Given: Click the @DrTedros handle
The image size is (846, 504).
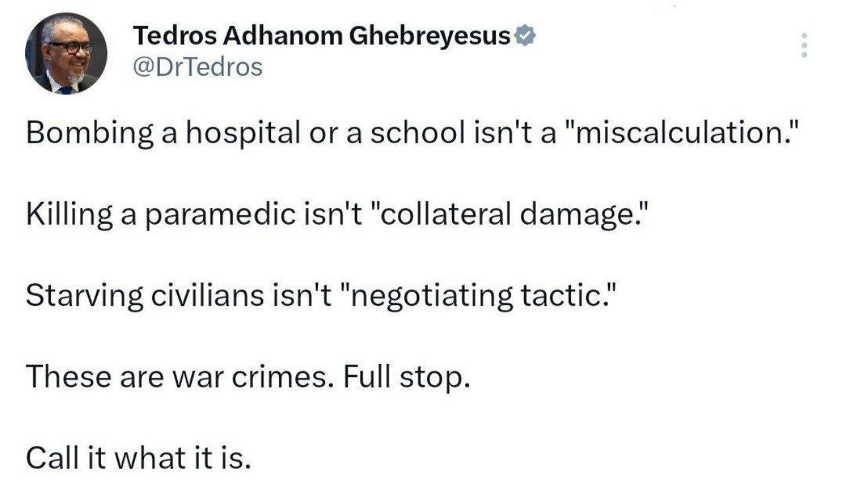Looking at the screenshot, I should pos(198,67).
